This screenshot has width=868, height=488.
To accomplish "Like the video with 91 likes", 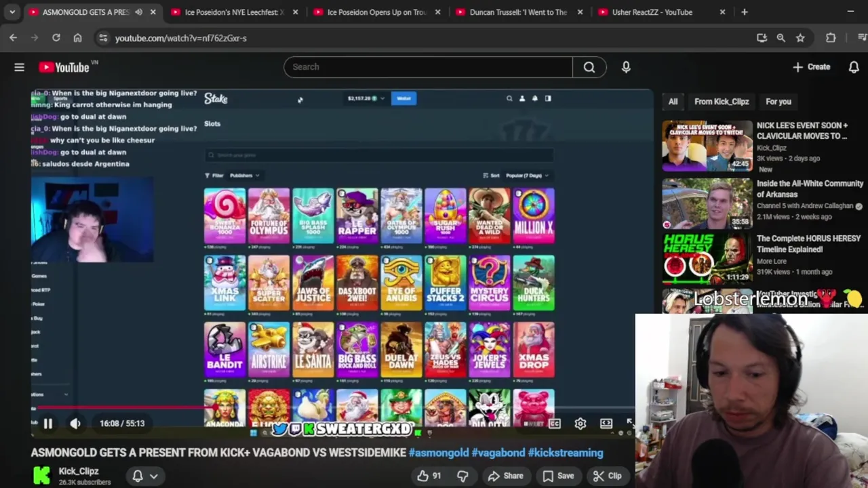I will click(x=429, y=476).
